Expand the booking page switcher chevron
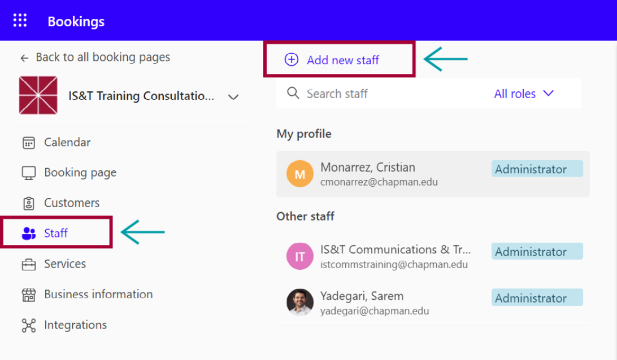This screenshot has height=360, width=617. 233,97
